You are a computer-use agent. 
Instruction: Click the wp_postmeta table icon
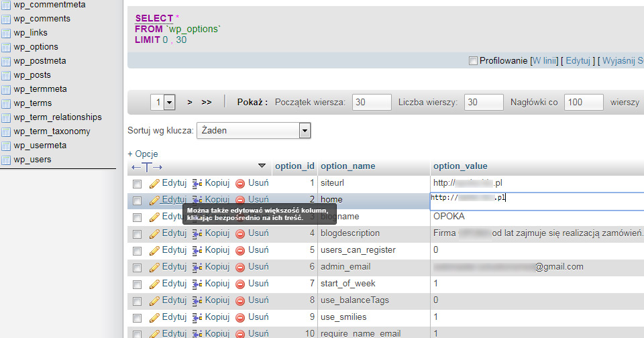point(6,61)
